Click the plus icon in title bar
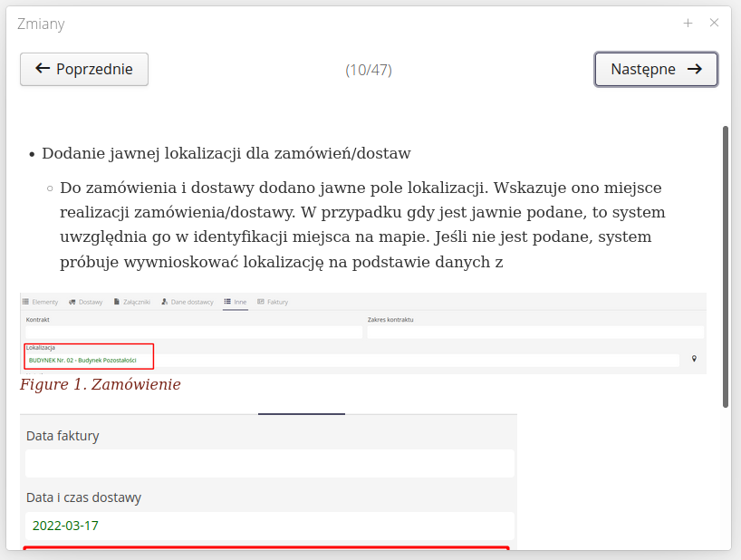Screen dimensions: 741x560 (688, 23)
